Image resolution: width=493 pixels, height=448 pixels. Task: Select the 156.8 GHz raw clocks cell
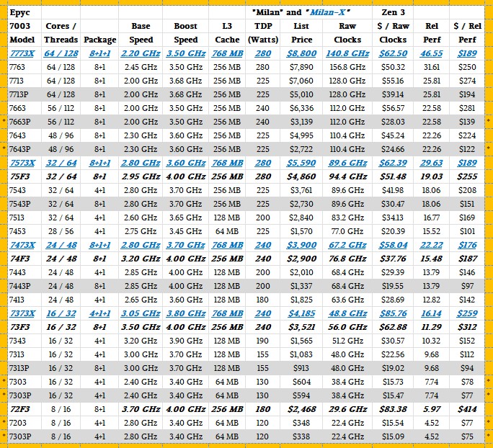point(347,67)
